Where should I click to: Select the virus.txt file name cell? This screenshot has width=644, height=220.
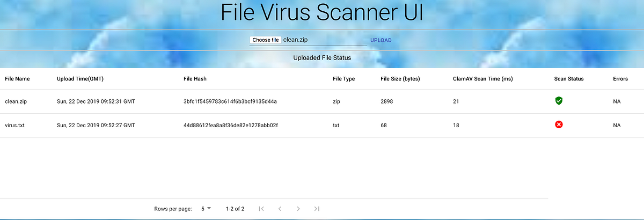point(14,125)
